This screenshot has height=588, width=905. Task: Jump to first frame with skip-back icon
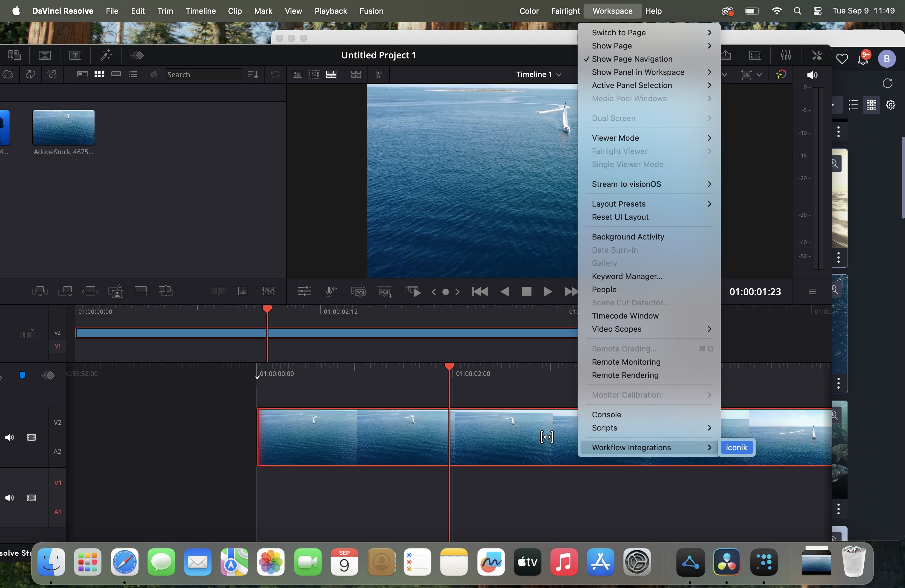click(x=479, y=292)
